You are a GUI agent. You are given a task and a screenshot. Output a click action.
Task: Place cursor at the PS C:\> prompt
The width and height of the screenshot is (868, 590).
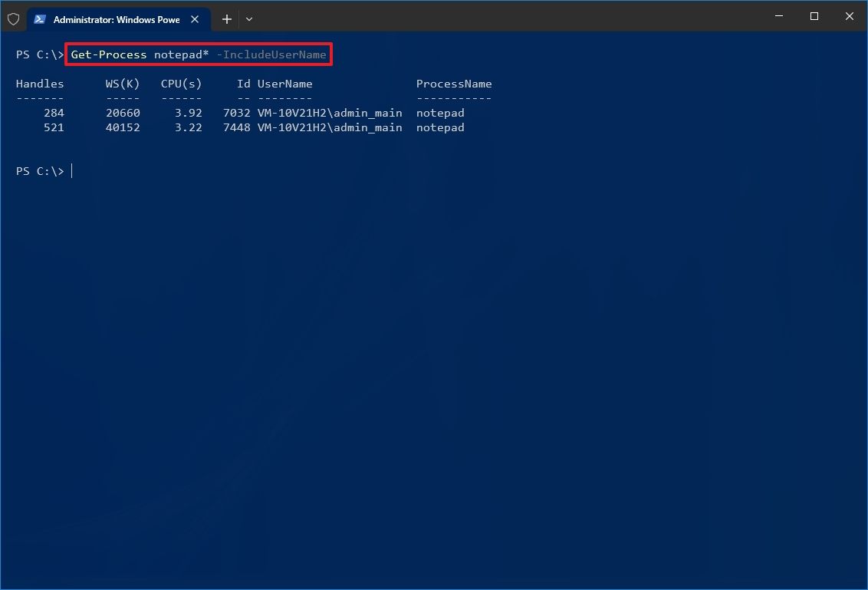click(71, 170)
